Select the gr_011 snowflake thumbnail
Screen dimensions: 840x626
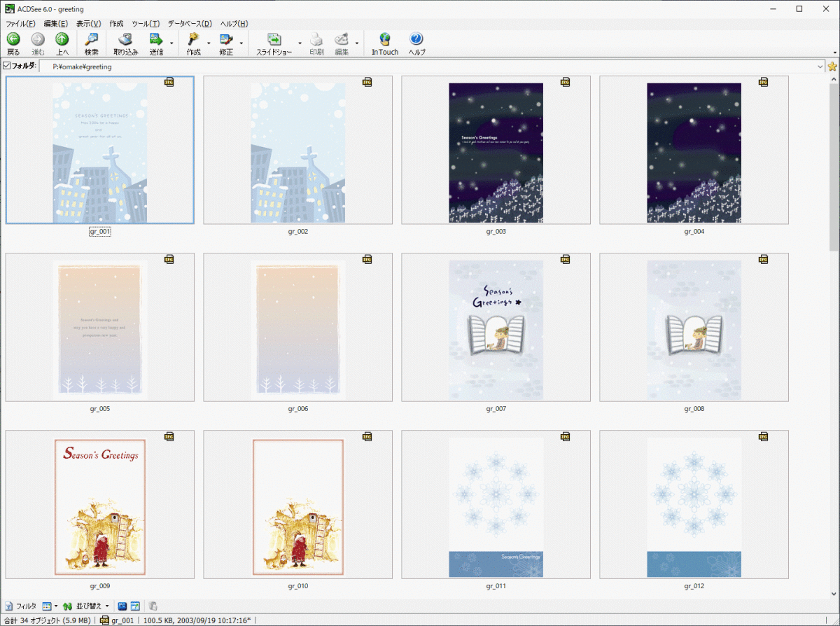click(x=496, y=504)
